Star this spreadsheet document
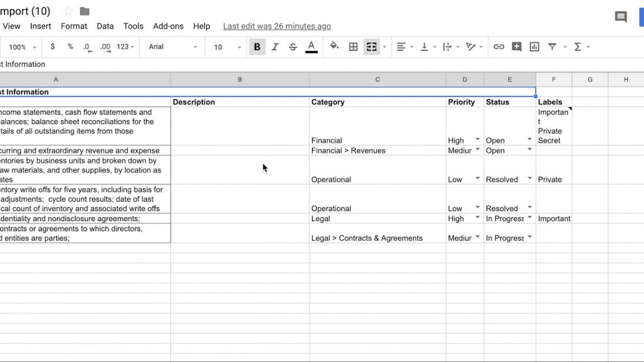This screenshot has height=362, width=644. click(x=68, y=11)
